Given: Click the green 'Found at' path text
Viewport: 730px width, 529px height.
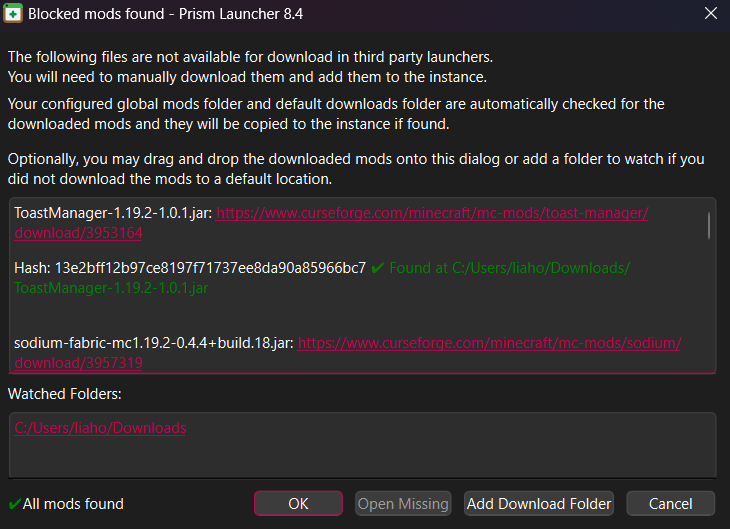Looking at the screenshot, I should coord(509,268).
